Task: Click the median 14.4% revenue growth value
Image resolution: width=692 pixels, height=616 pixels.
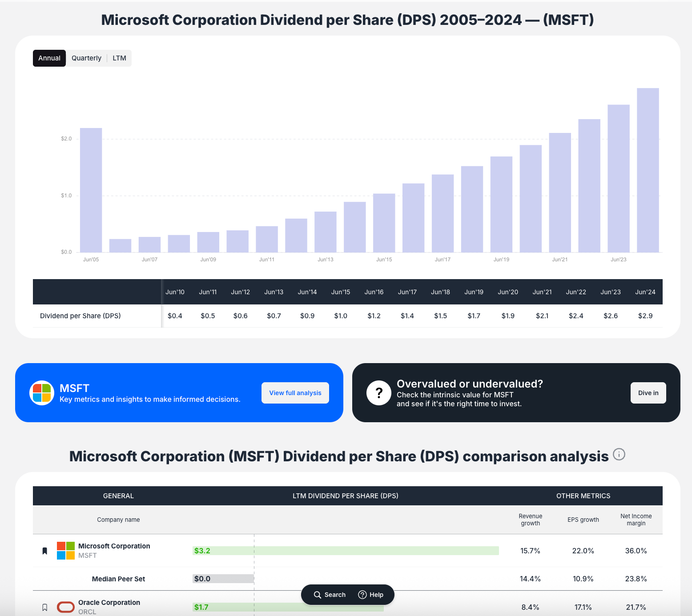Action: click(x=530, y=579)
